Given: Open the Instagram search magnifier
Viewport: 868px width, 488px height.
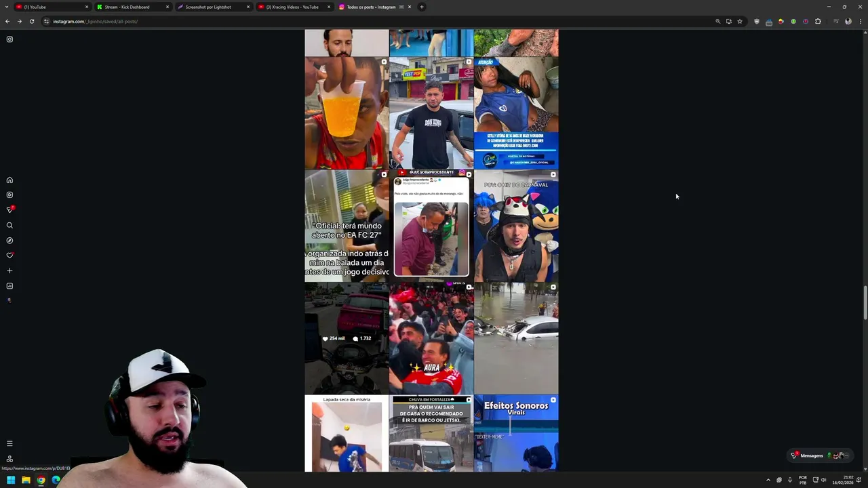Looking at the screenshot, I should click(9, 225).
